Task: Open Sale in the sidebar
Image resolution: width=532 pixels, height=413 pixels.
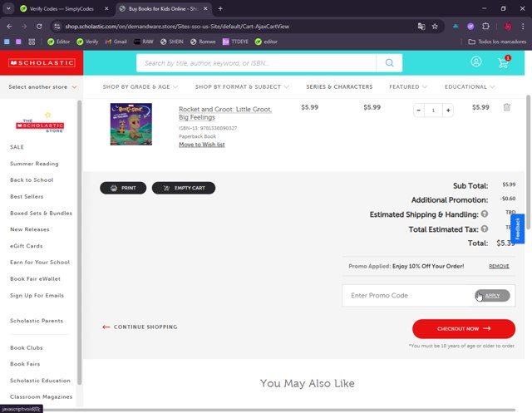Action: (x=17, y=147)
